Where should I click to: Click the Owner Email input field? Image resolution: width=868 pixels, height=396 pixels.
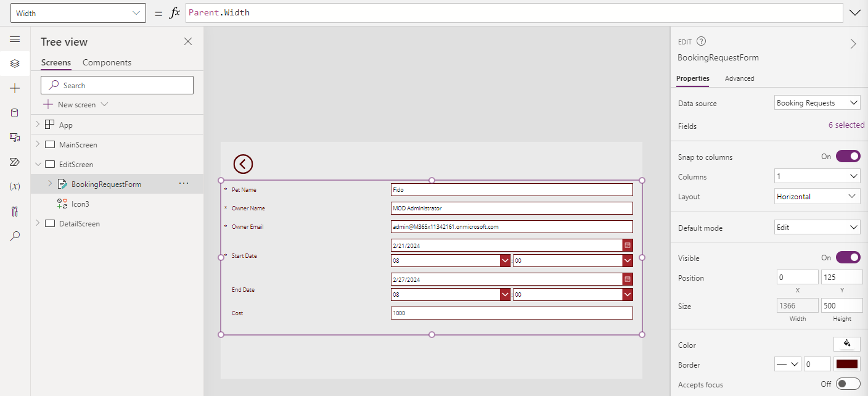coord(512,227)
